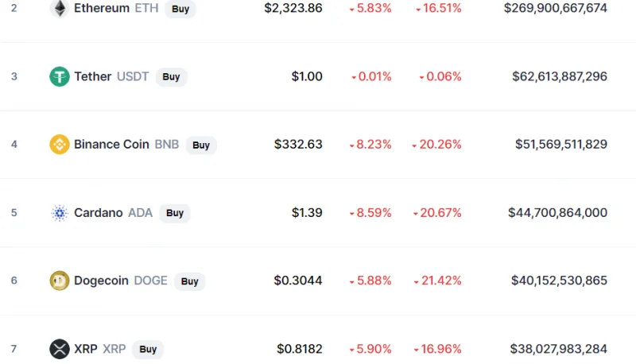The height and width of the screenshot is (364, 636).
Task: Click the Ethereum price $2,323.86
Action: point(293,8)
